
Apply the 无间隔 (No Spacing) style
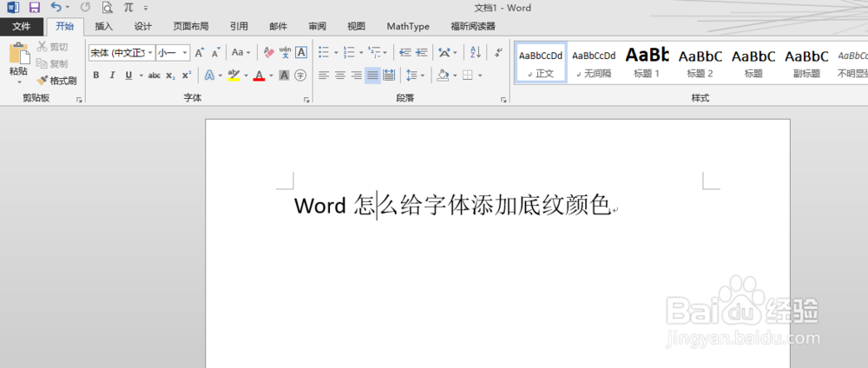pos(594,63)
